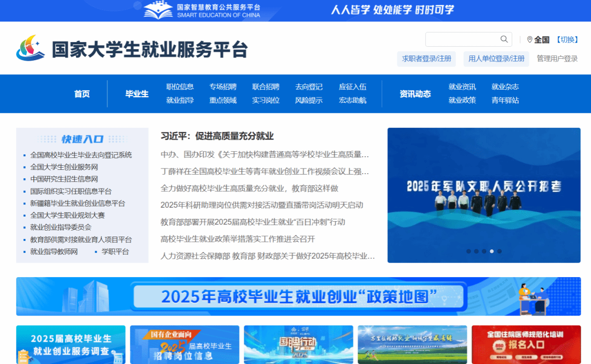Open 就业指导教师网 quick link

tap(54, 252)
